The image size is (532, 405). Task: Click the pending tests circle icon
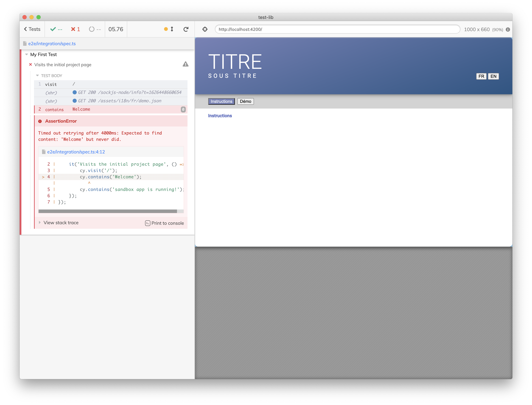point(91,29)
